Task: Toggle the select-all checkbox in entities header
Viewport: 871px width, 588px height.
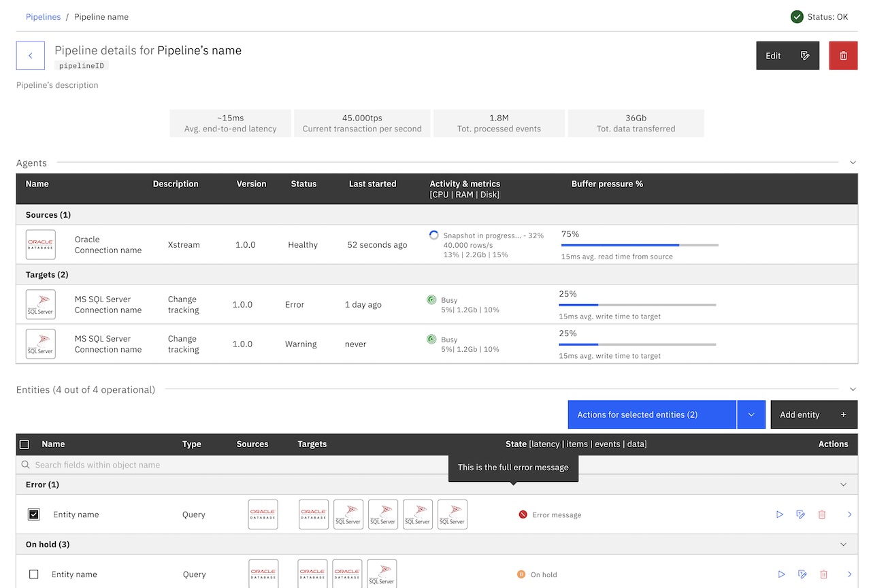Action: pyautogui.click(x=24, y=444)
